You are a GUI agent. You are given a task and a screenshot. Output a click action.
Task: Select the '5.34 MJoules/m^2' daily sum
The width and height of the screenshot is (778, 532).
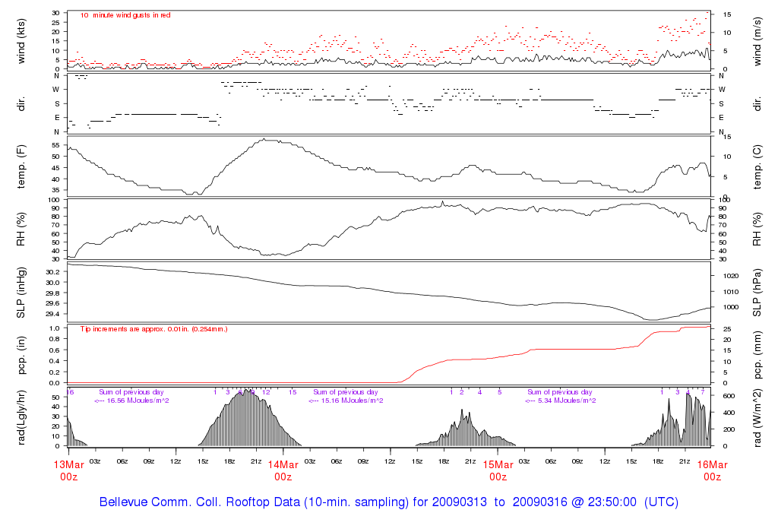pyautogui.click(x=561, y=401)
